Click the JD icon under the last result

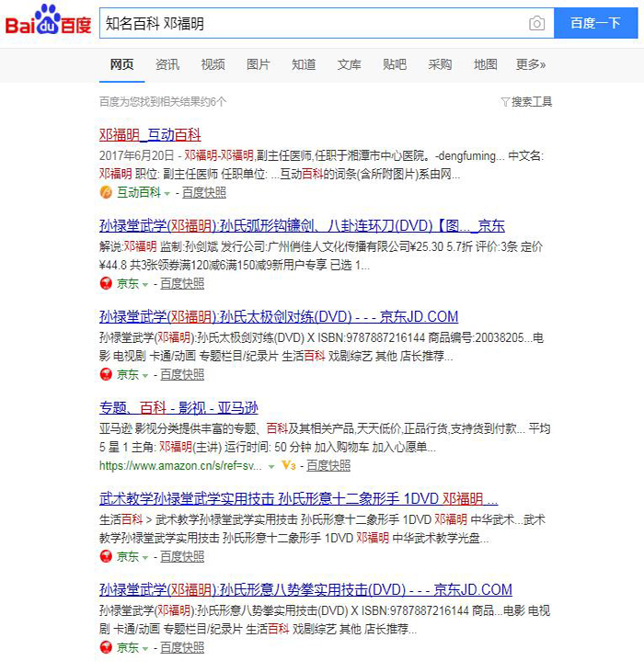coord(106,647)
